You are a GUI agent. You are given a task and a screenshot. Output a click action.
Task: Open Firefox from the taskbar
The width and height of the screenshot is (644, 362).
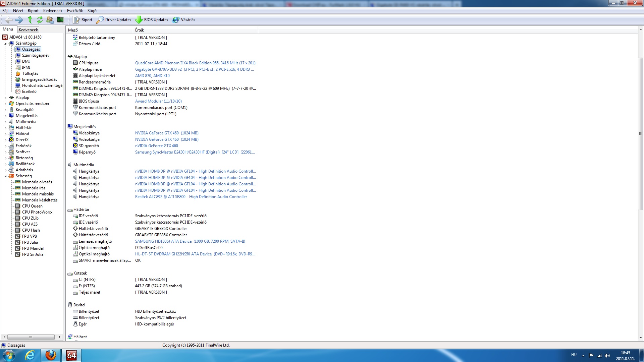[x=51, y=355]
